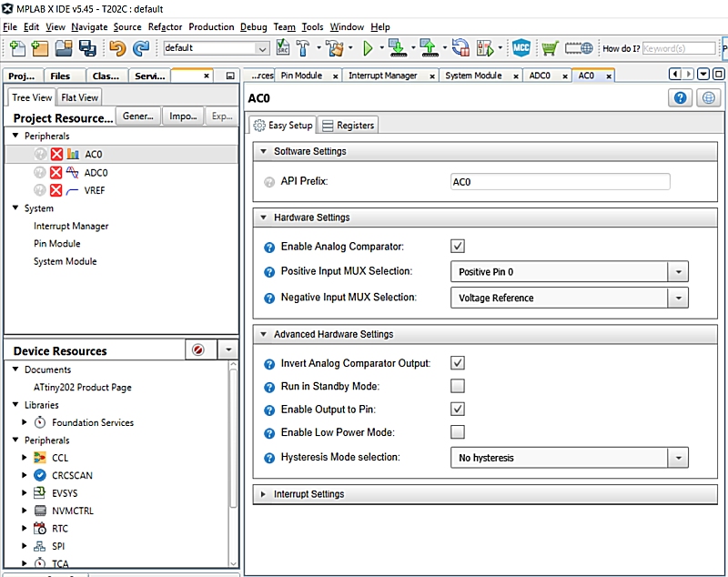Click the green Run Project icon
The image size is (728, 577).
369,47
